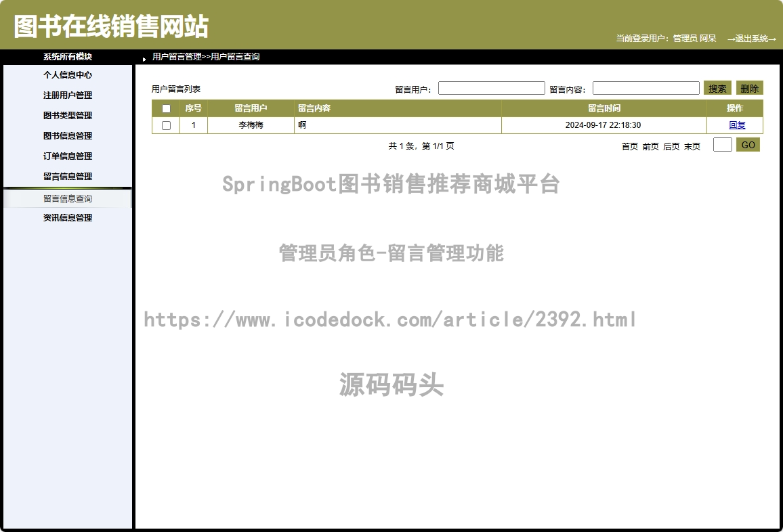Click the breadcrumb 用户留言管理>>用户留言查询
This screenshot has width=783, height=532.
pyautogui.click(x=206, y=57)
